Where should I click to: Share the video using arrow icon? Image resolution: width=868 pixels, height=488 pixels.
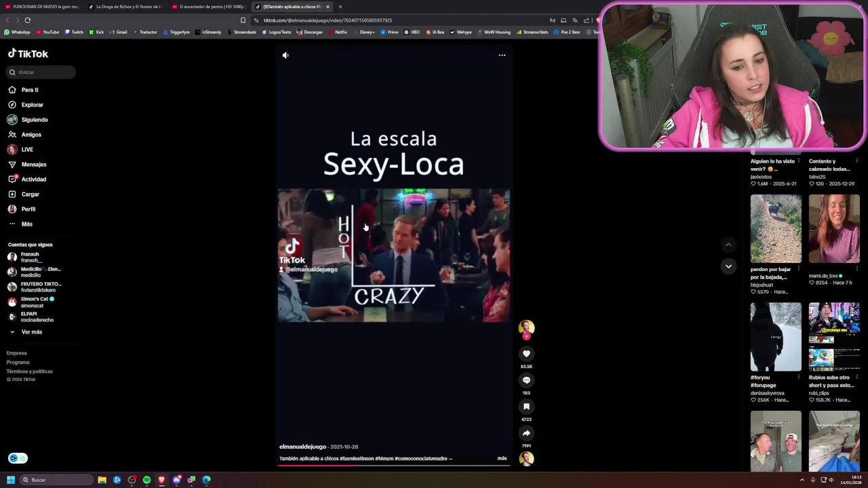[526, 433]
